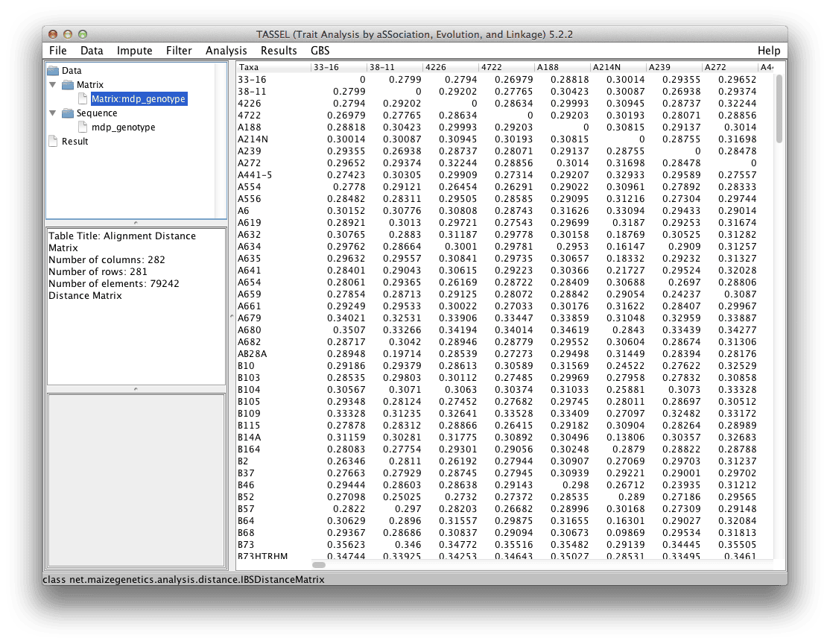Maximize the TASSEL window with green button

tap(83, 34)
